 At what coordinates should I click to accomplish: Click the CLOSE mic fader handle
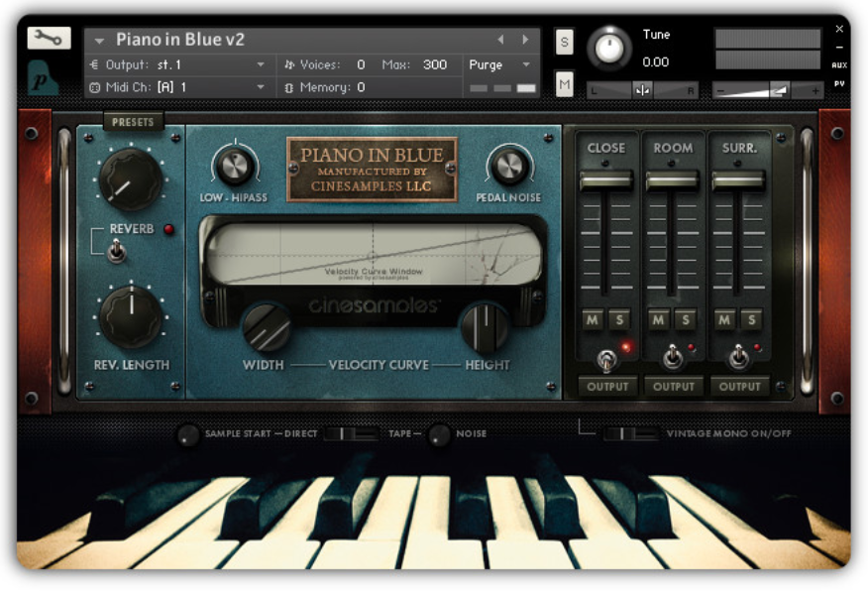605,180
